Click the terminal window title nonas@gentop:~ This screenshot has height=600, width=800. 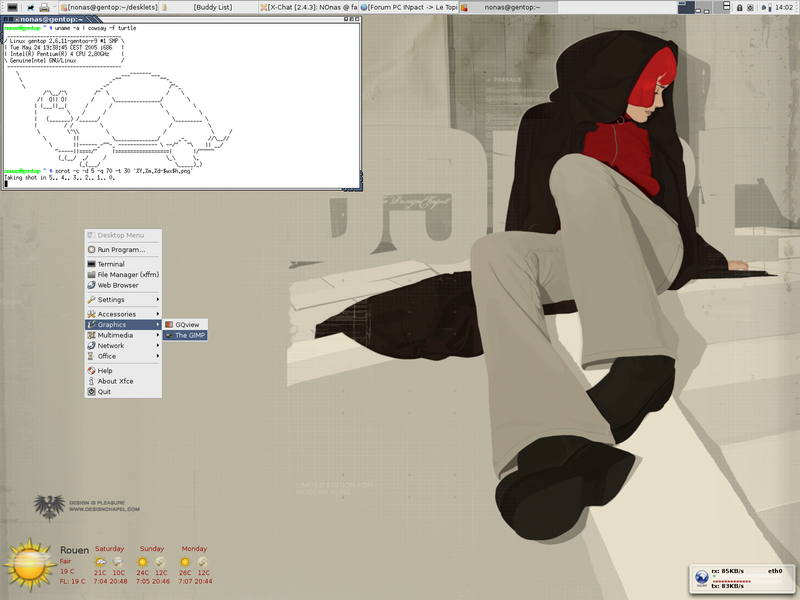click(51, 19)
